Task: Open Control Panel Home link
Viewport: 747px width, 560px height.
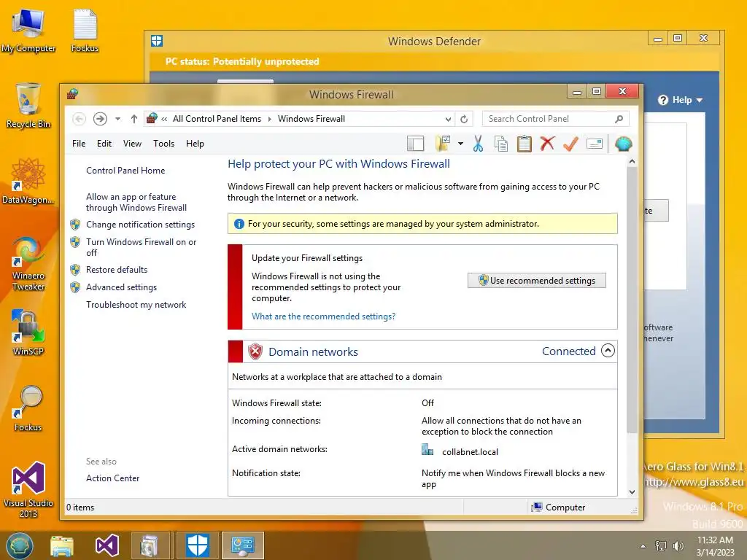Action: (x=125, y=171)
